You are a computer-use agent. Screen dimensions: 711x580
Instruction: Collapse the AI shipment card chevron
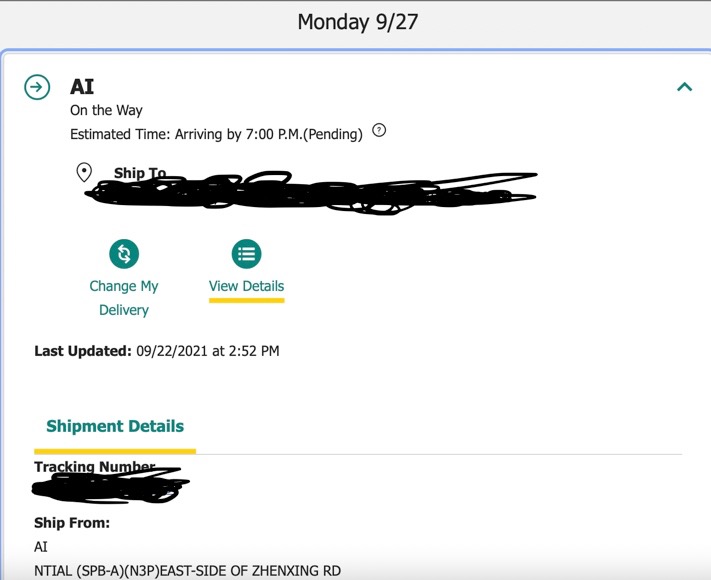(x=684, y=87)
